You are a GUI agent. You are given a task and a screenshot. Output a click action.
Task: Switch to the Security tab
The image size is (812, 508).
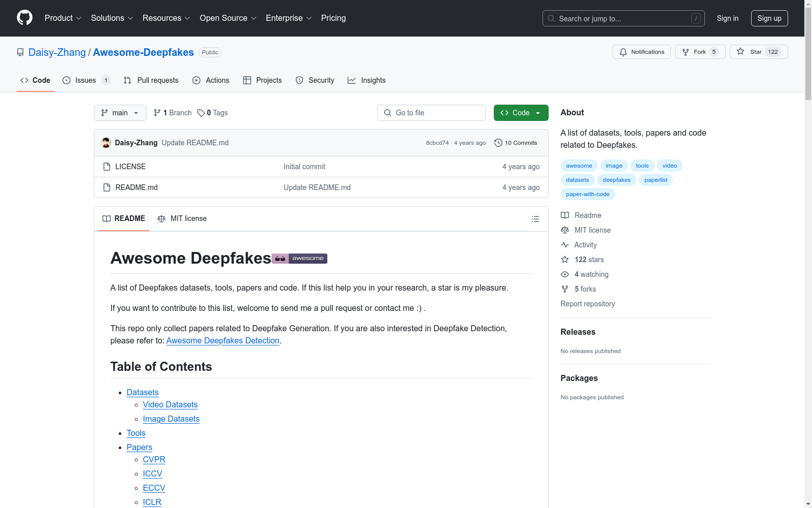[315, 80]
